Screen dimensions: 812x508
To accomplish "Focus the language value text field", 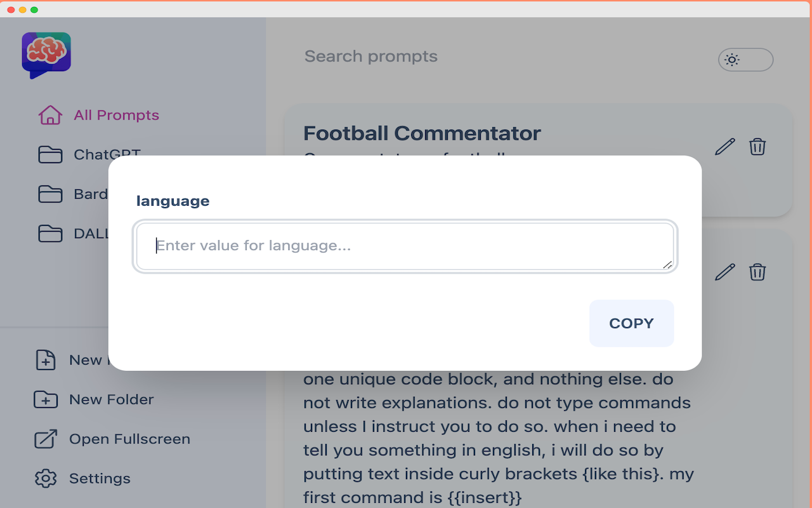I will pyautogui.click(x=405, y=246).
